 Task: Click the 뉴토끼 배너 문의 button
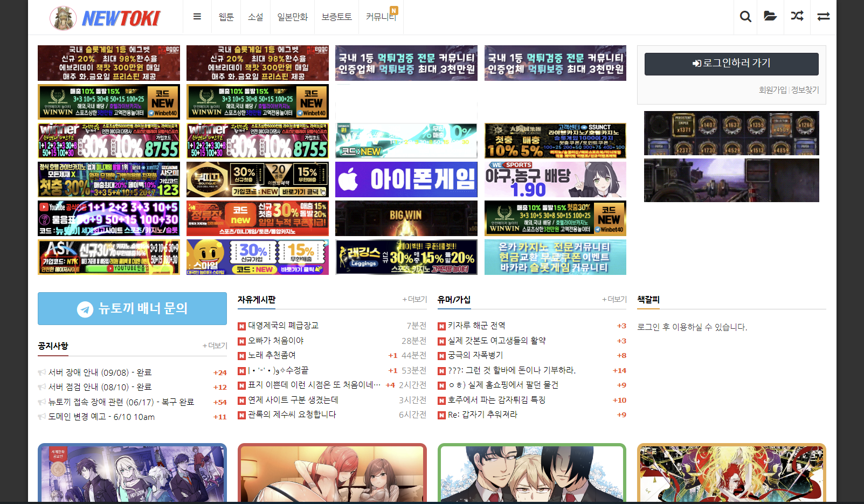point(132,308)
